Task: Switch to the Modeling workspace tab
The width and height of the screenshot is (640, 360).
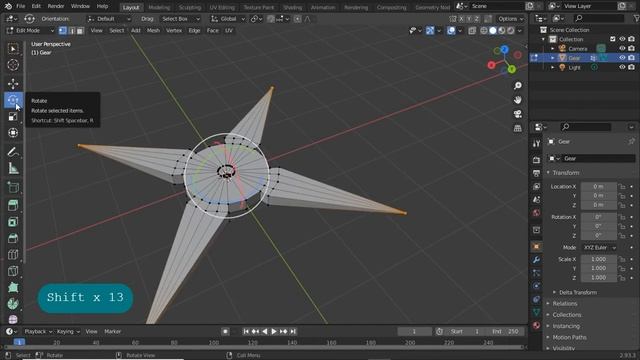Action: pos(159,7)
